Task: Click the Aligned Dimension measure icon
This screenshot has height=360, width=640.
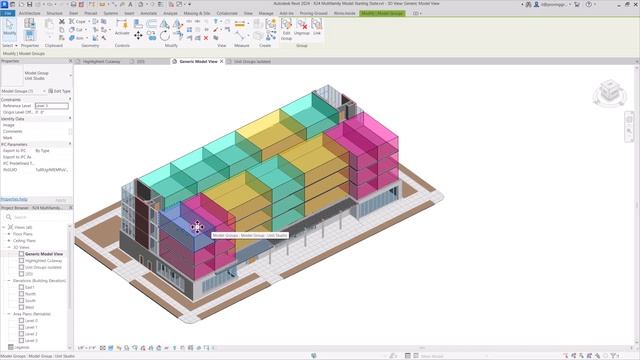Action: 240,24
